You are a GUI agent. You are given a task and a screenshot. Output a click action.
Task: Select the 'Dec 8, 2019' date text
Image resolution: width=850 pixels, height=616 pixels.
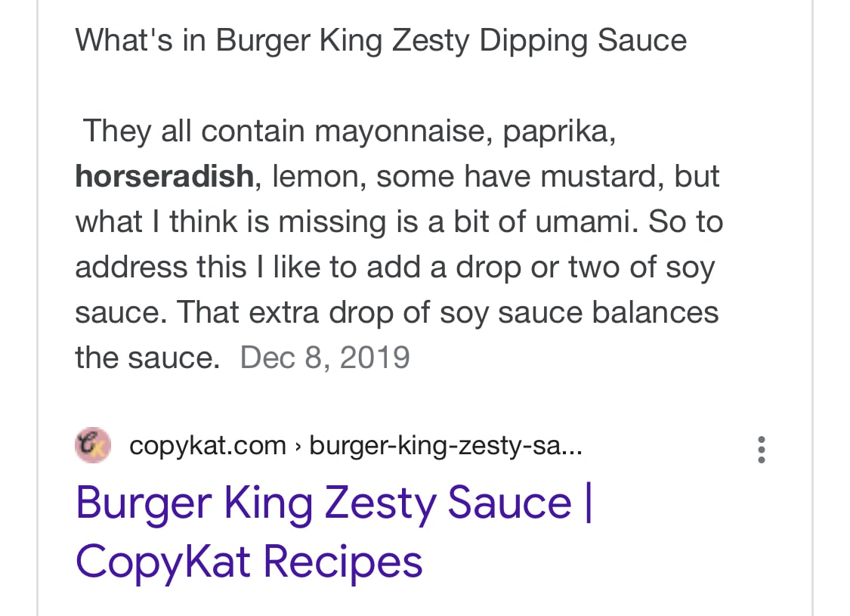click(x=325, y=357)
